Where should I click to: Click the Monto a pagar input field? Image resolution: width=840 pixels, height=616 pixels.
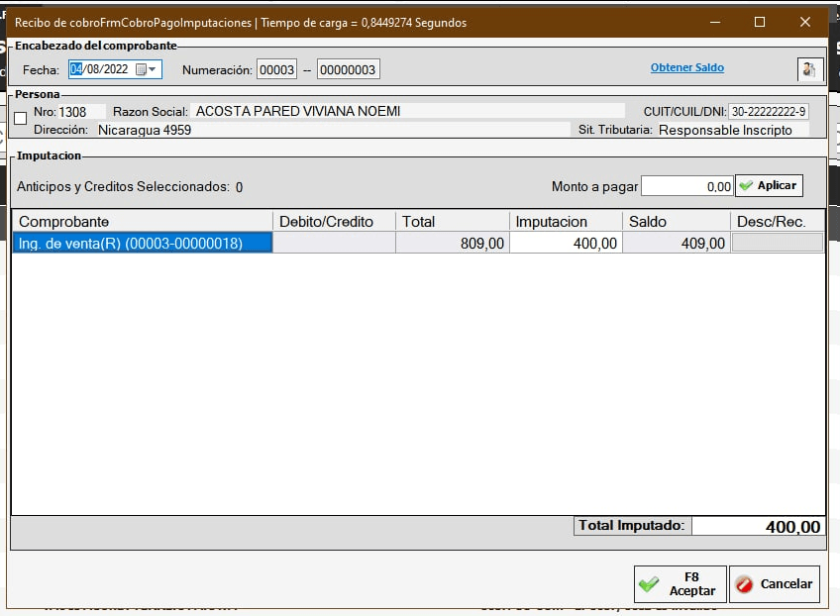pos(686,186)
